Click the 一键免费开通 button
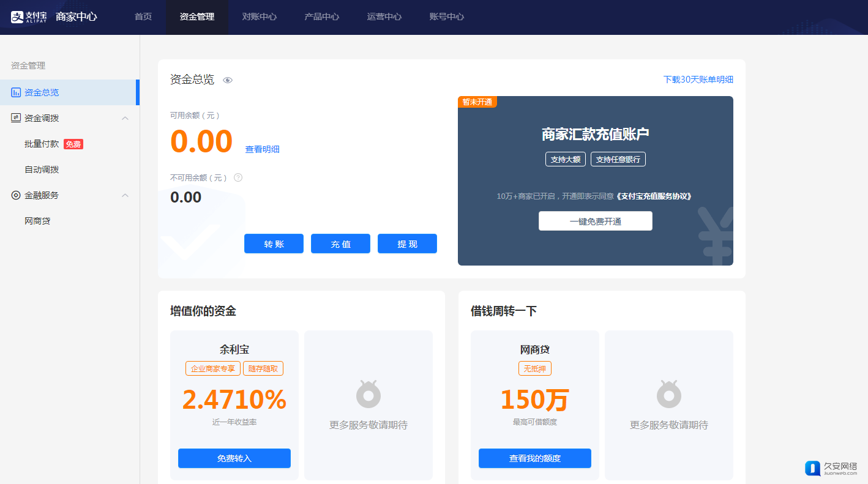This screenshot has height=484, width=868. [x=595, y=221]
